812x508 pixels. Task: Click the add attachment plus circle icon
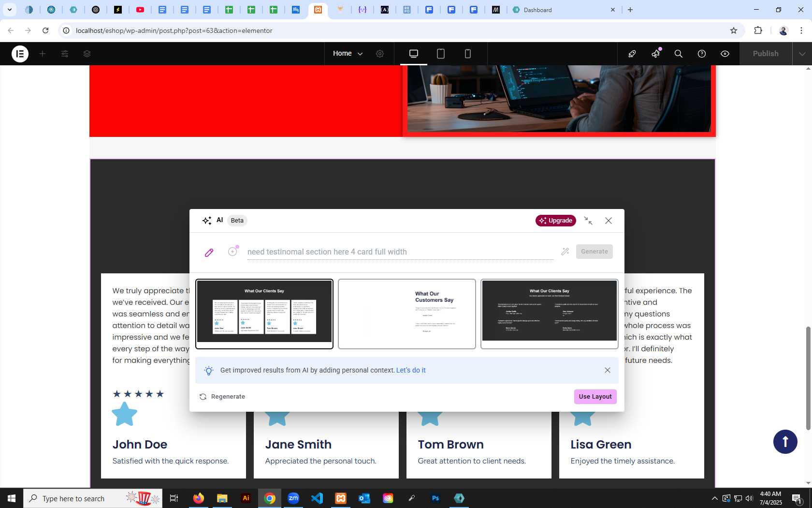tap(233, 251)
